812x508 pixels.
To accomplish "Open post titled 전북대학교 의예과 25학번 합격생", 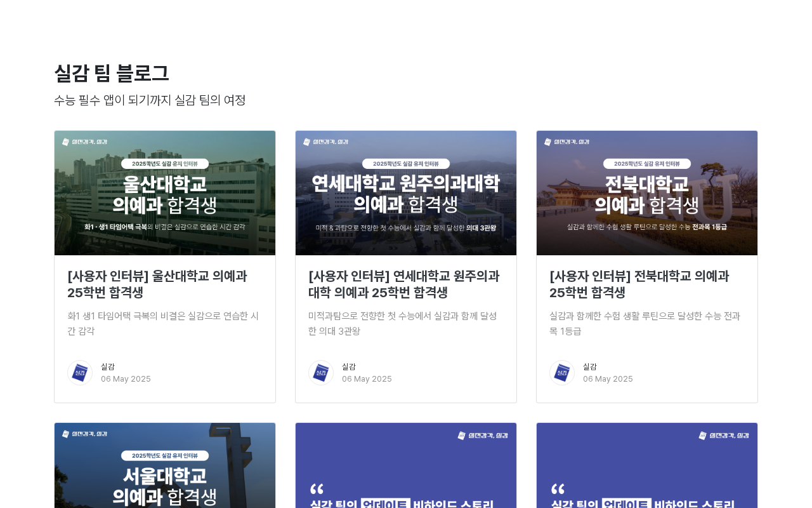I will tap(639, 284).
